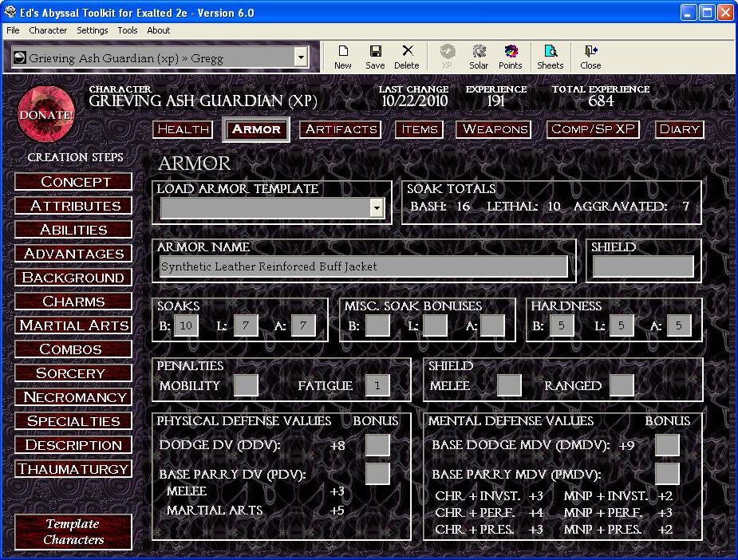Click the Misc. Soak Bonuses B field
Image resolution: width=738 pixels, height=560 pixels.
[377, 325]
